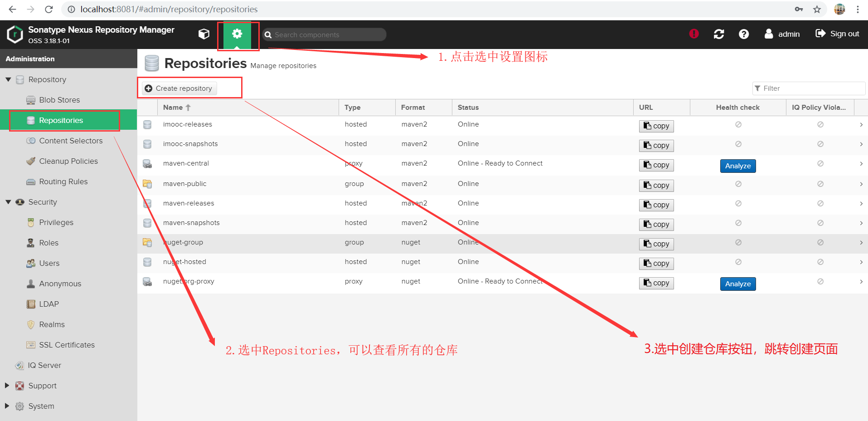The height and width of the screenshot is (421, 868).
Task: Open imooc-releases row chevron
Action: pos(861,124)
